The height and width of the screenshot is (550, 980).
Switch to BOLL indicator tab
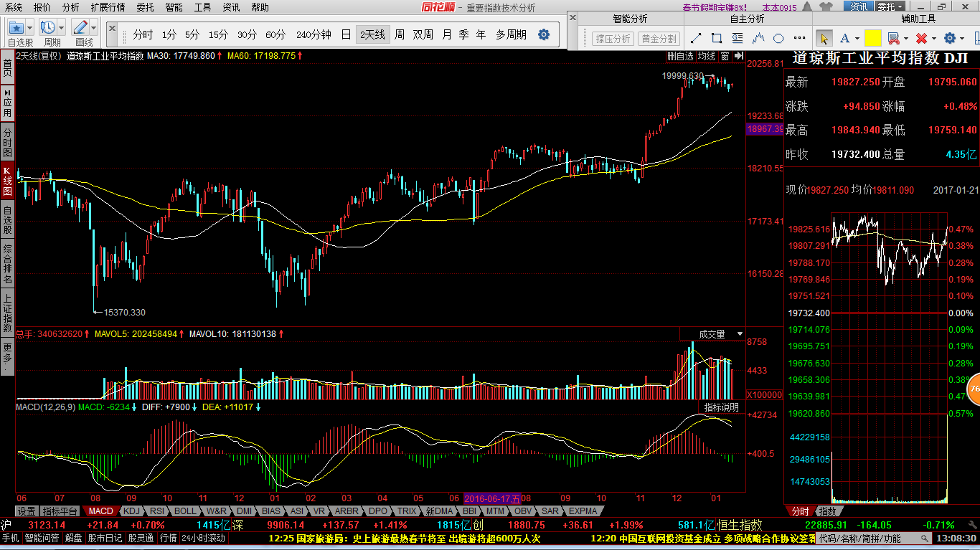point(185,511)
